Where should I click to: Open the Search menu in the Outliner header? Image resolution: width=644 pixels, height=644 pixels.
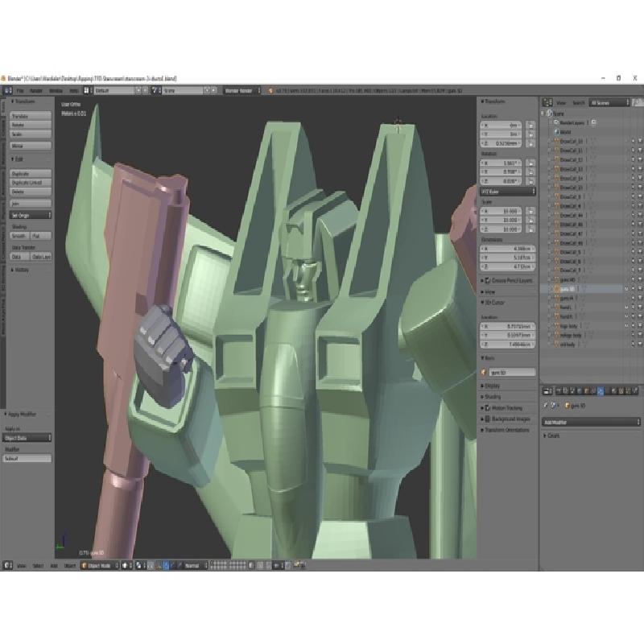[x=579, y=103]
